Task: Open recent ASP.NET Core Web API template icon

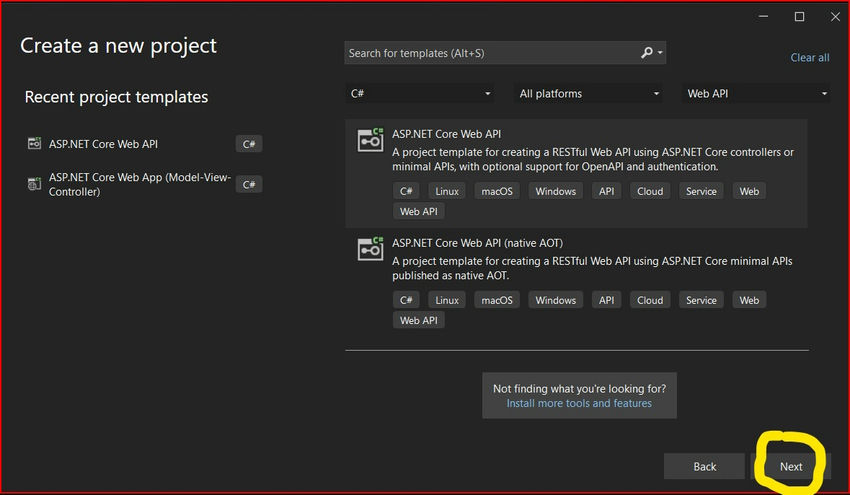Action: [x=34, y=144]
